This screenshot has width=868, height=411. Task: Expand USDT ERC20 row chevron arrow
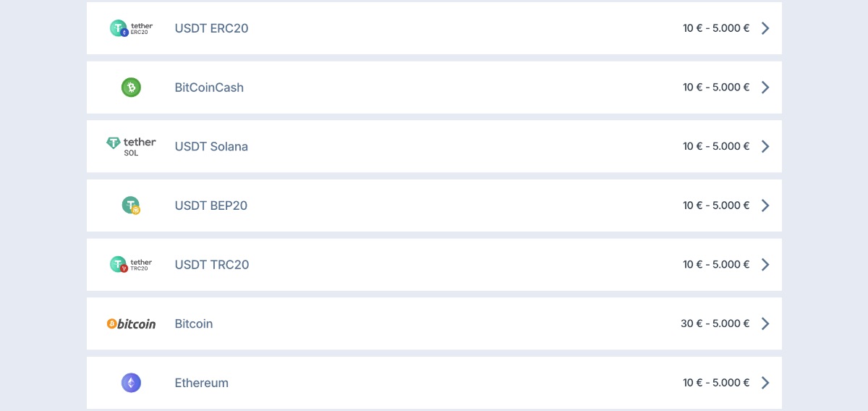point(765,28)
